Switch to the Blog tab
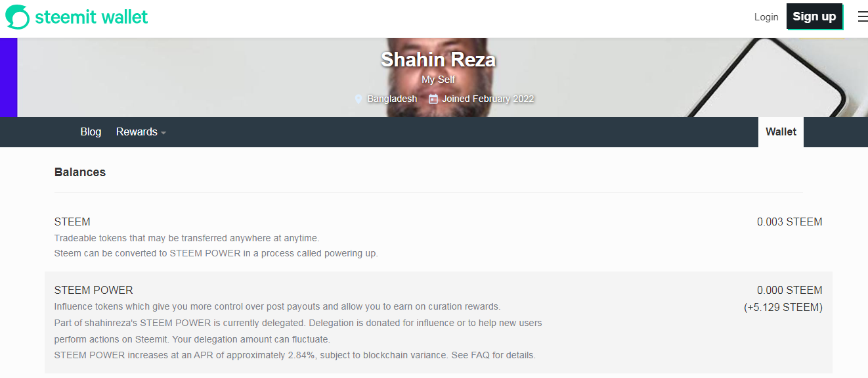Screen dimensions: 868x378 tap(91, 132)
